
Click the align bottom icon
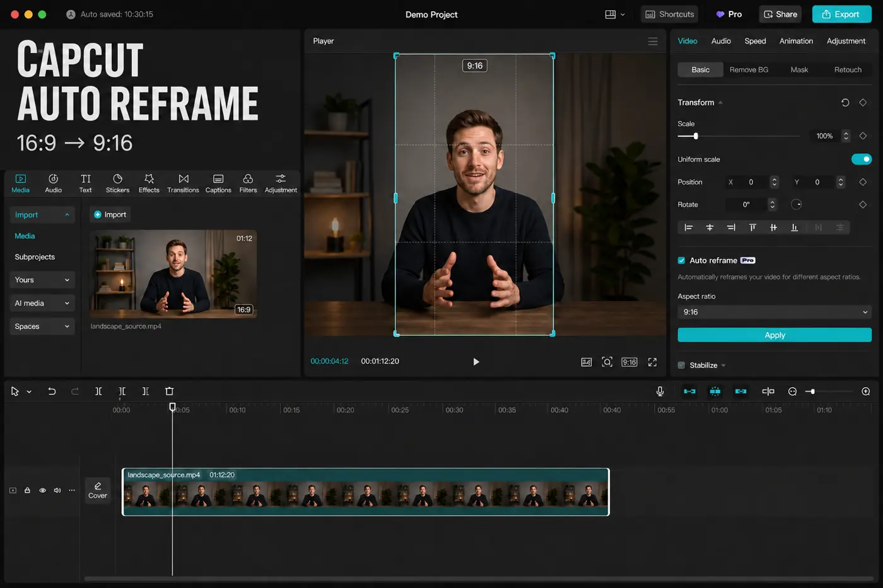794,228
